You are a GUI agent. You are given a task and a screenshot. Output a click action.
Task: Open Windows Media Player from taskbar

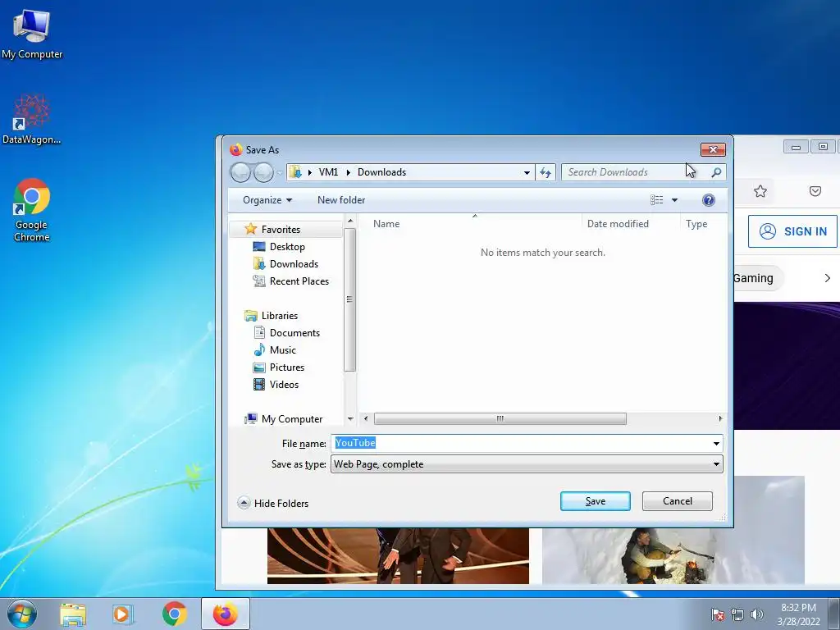123,614
